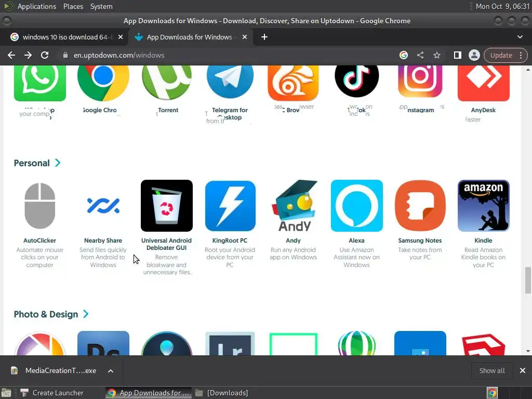Open the Photoshop icon in Photo & Design
The height and width of the screenshot is (399, 532).
pos(103,343)
